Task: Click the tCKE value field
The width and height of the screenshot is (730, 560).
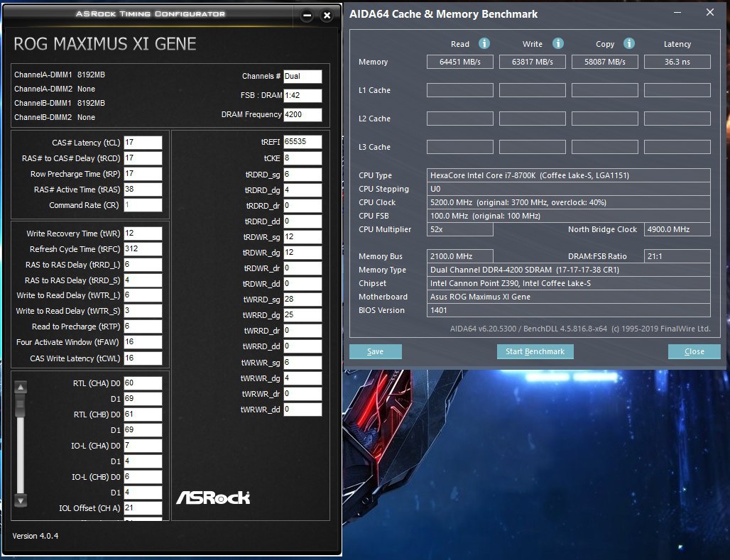Action: pos(303,158)
